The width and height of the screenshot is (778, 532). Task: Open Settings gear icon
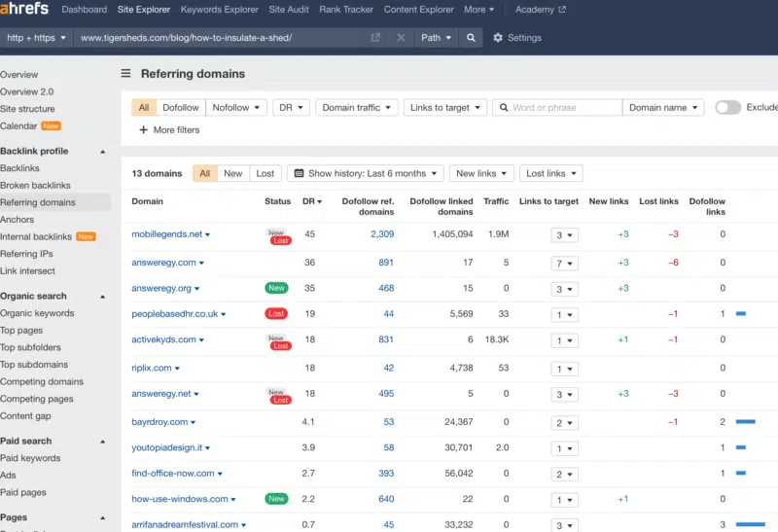[498, 38]
